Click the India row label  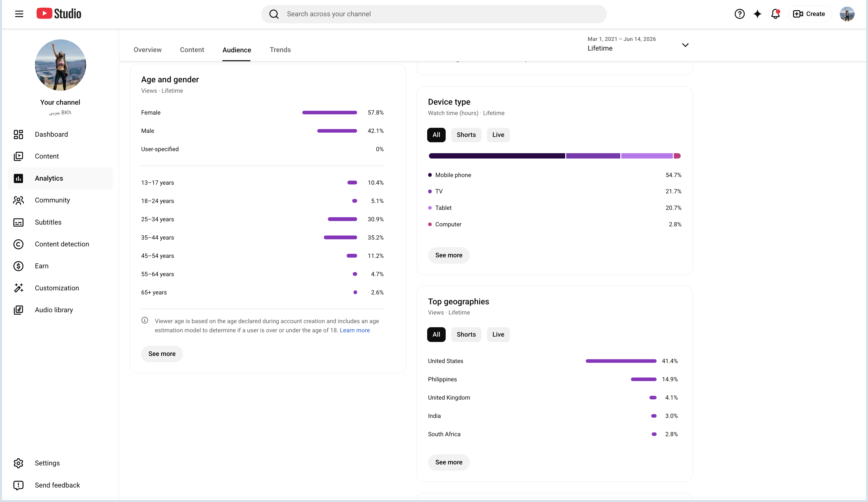(434, 416)
